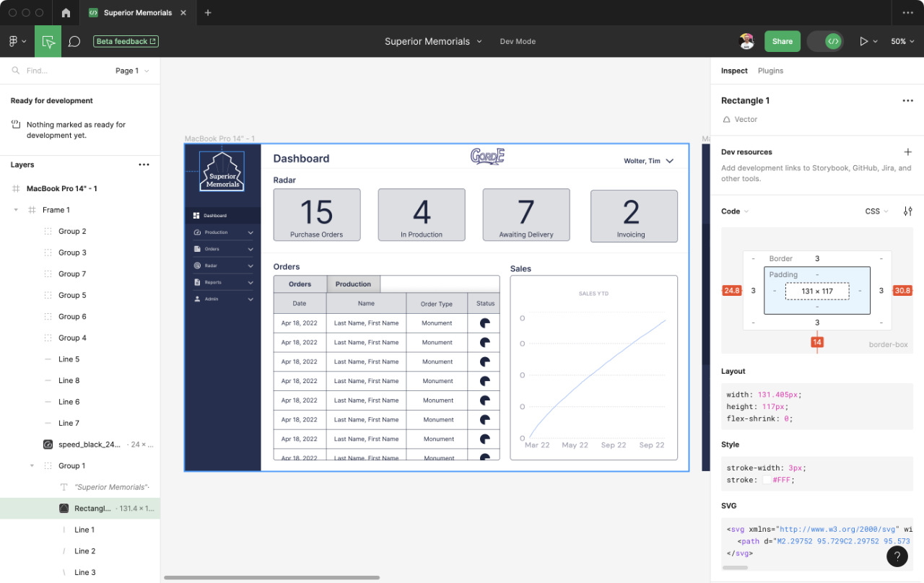The height and width of the screenshot is (583, 924).
Task: Click the Production tab in the design
Action: click(x=353, y=284)
